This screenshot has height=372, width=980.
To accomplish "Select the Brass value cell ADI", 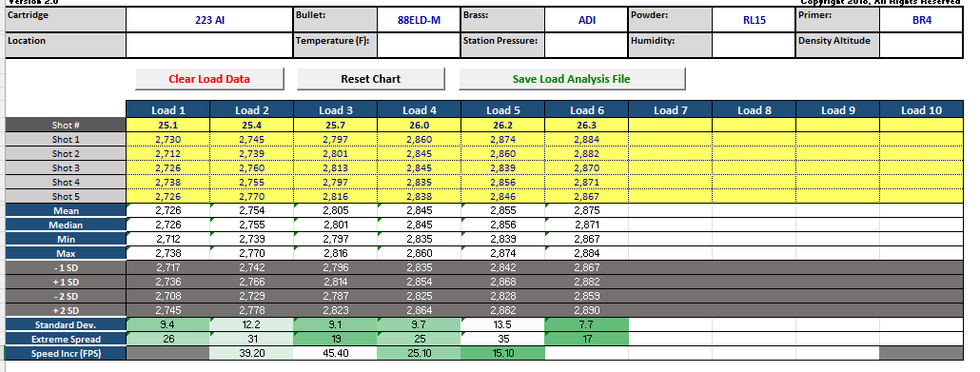I will [587, 20].
